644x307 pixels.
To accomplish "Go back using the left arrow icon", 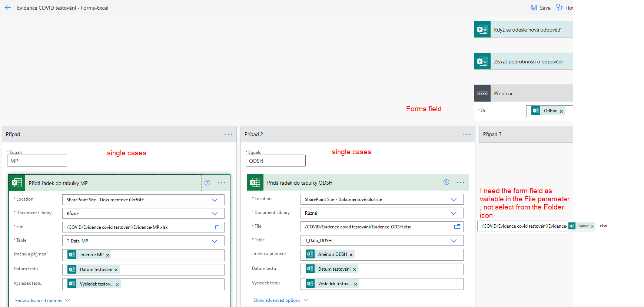I will [x=8, y=7].
